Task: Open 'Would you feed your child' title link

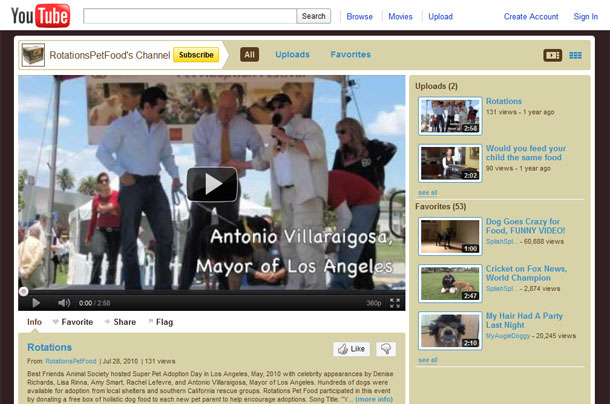Action: point(526,153)
